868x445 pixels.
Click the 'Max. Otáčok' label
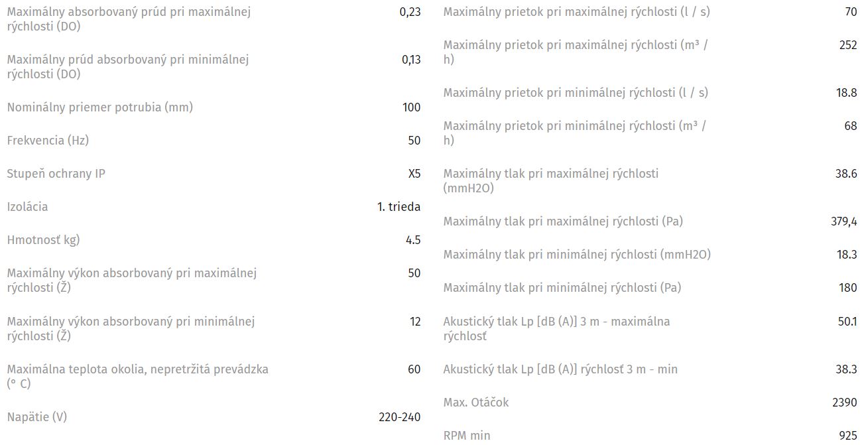coord(476,402)
